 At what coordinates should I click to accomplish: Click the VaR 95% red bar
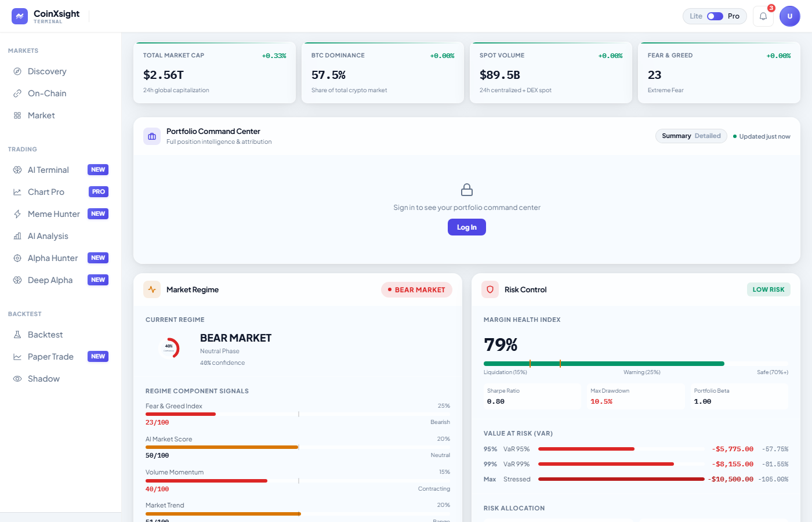pyautogui.click(x=586, y=449)
